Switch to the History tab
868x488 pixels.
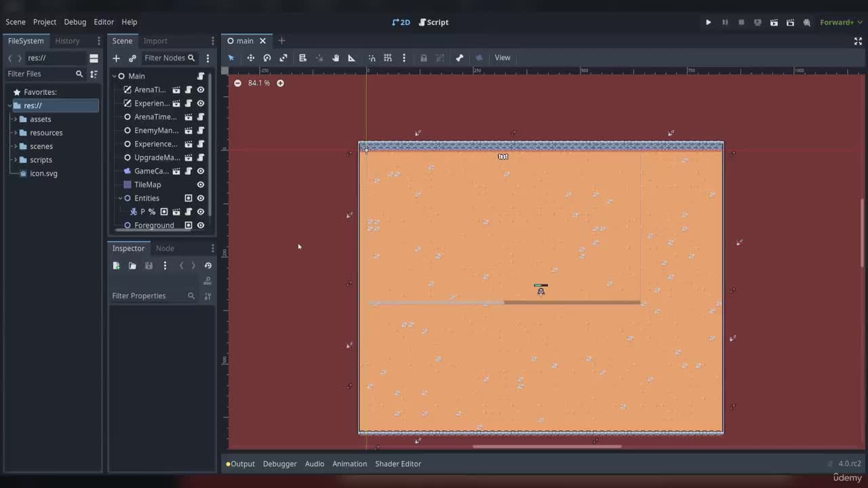(x=67, y=41)
